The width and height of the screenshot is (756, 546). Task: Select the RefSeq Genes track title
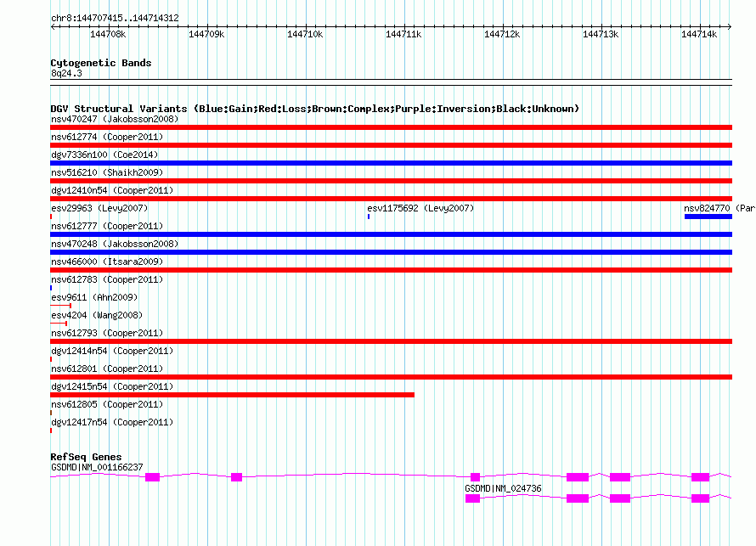[x=86, y=457]
